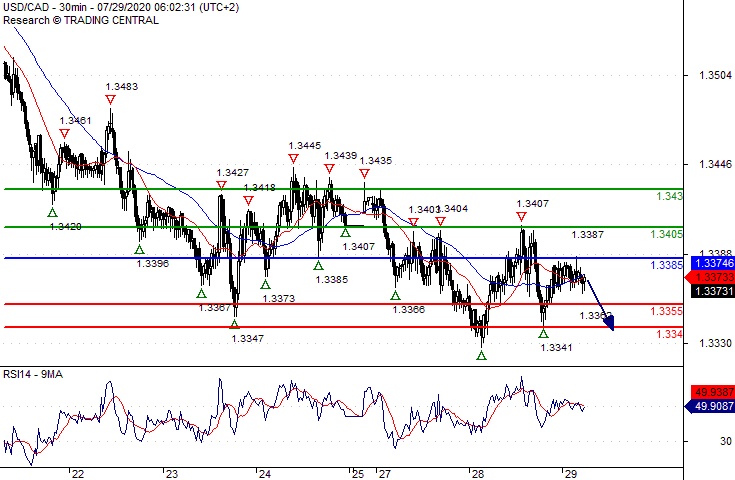Select the red triangle beneath the 1.3418 label
This screenshot has width=735, height=480.
point(248,201)
